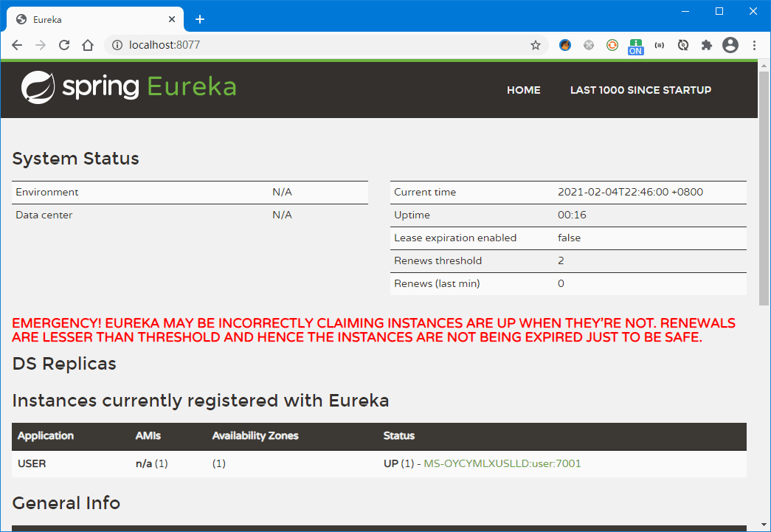Bookmark this page with the star icon

point(536,45)
